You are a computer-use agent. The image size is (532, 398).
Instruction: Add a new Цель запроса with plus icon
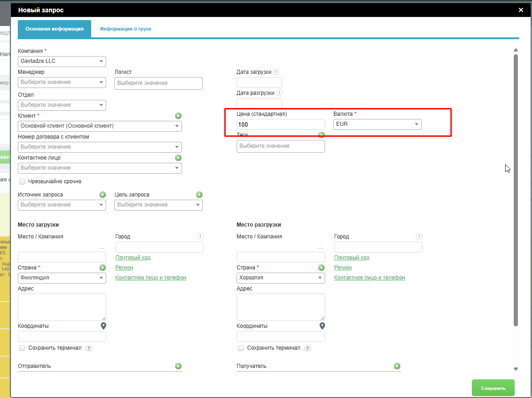199,195
